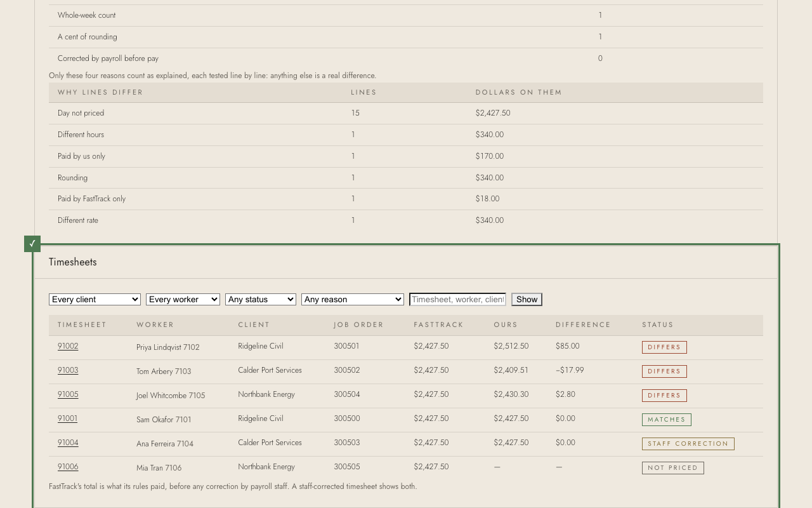The width and height of the screenshot is (812, 508).
Task: Select worker Ana Ferreira 7104
Action: [x=165, y=444]
